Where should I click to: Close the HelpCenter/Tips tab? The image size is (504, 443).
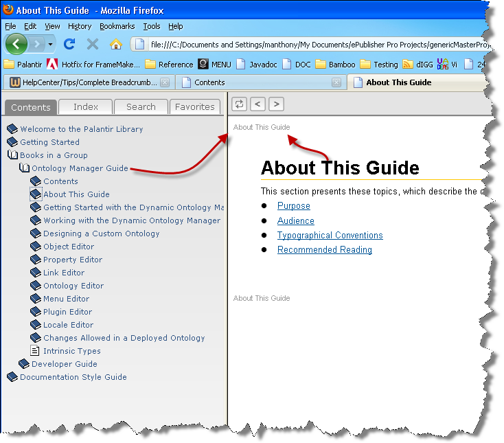(x=164, y=82)
